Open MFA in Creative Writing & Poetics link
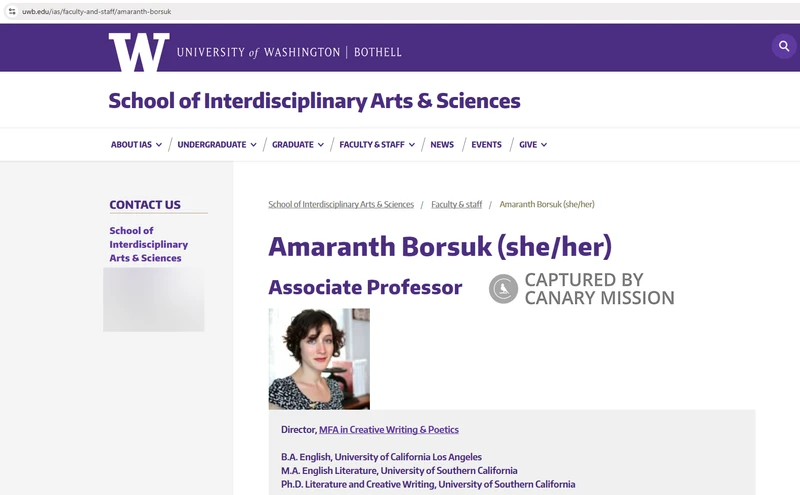Image resolution: width=800 pixels, height=495 pixels. (x=389, y=430)
